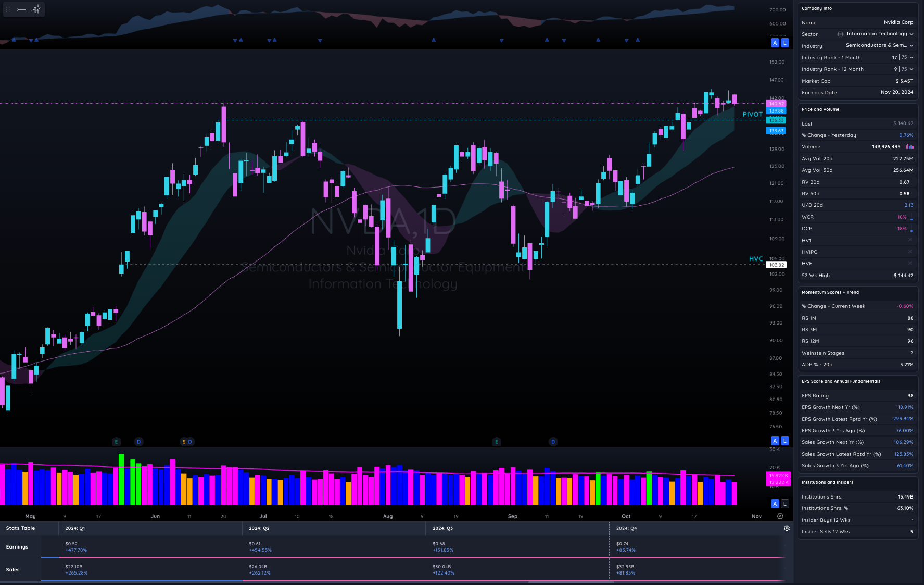
Task: Click the 12.222K volume axis tag
Action: (x=779, y=482)
